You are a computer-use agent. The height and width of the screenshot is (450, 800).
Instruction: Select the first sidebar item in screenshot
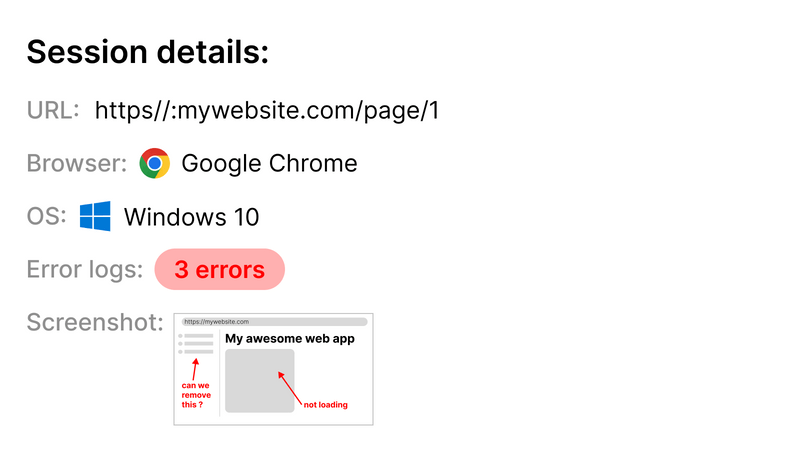point(197,336)
